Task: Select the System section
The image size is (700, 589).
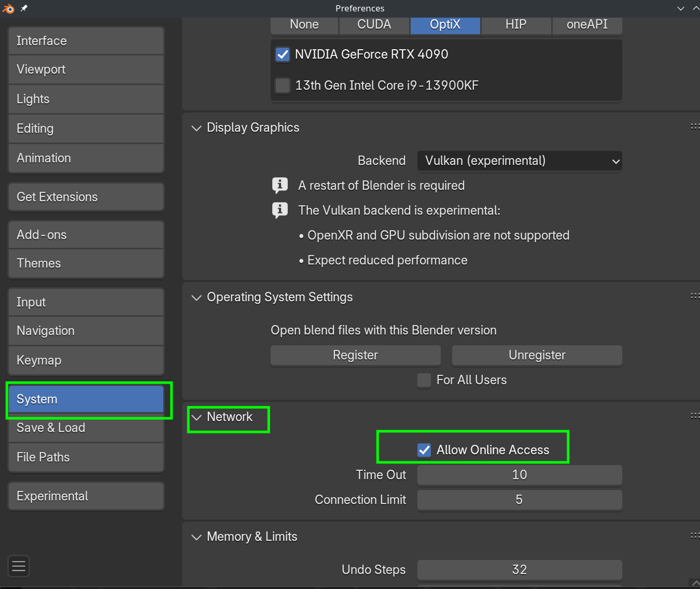Action: pyautogui.click(x=86, y=399)
